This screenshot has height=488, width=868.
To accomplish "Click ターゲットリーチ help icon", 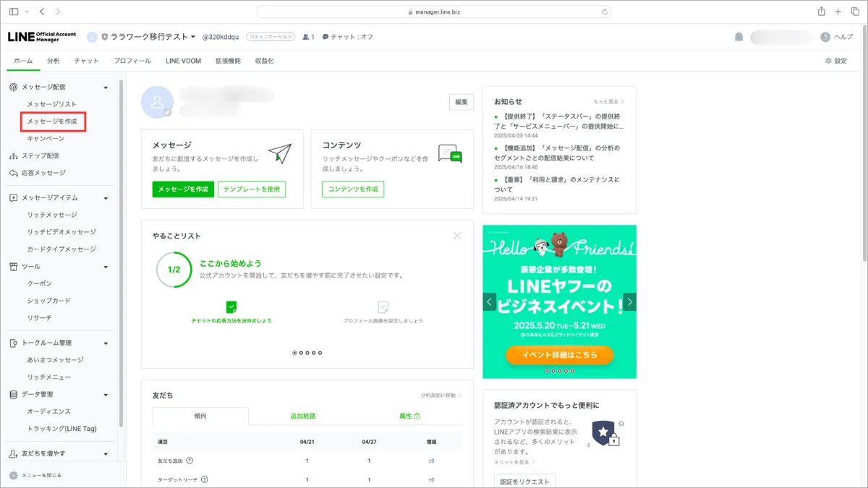I will coord(205,479).
